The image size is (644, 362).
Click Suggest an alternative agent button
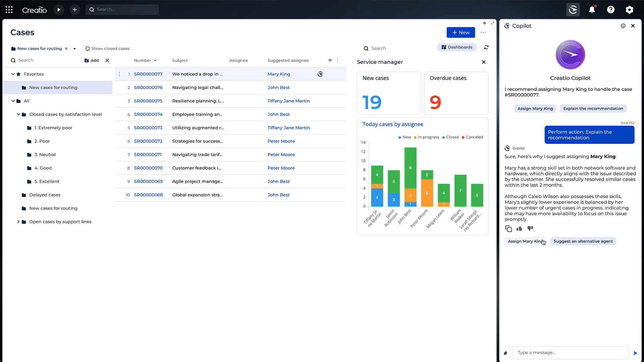(583, 241)
